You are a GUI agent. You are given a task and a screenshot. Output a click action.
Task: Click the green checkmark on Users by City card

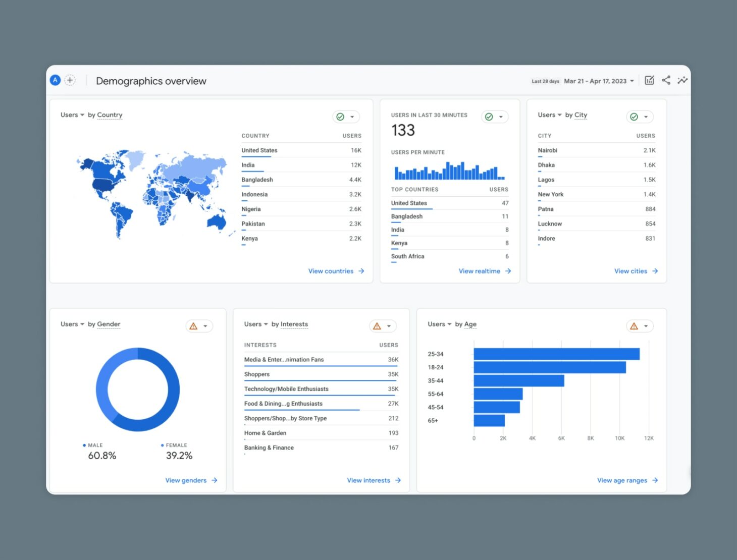pyautogui.click(x=634, y=117)
